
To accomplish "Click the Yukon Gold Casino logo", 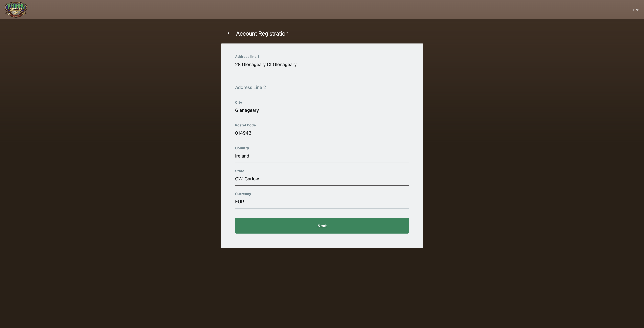I will pos(16,10).
